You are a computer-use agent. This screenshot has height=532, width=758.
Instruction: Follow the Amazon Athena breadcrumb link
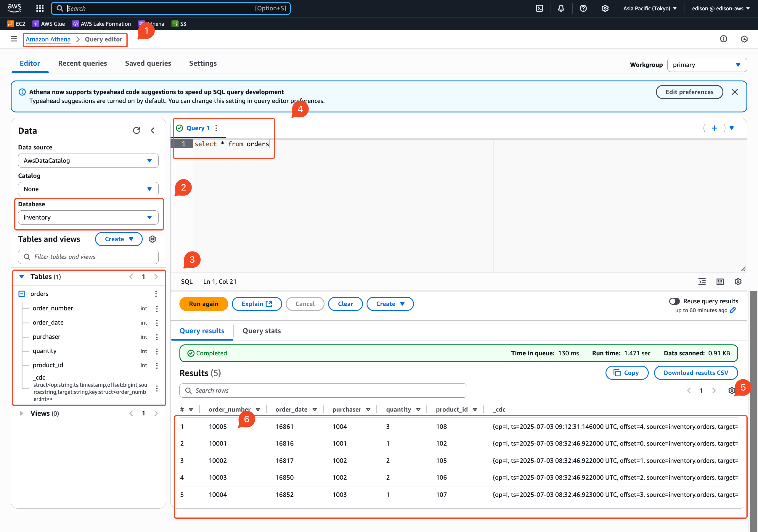click(48, 39)
